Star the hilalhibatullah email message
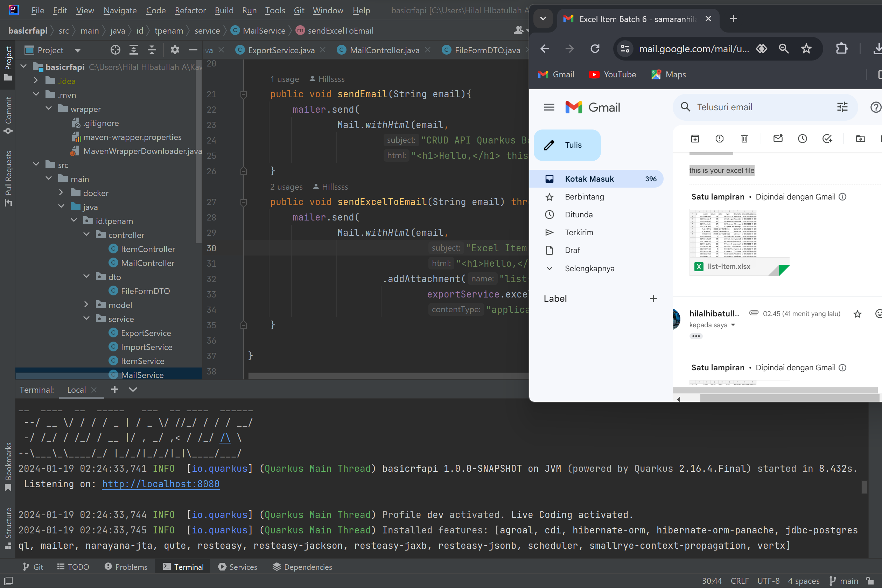882x588 pixels. (x=857, y=314)
